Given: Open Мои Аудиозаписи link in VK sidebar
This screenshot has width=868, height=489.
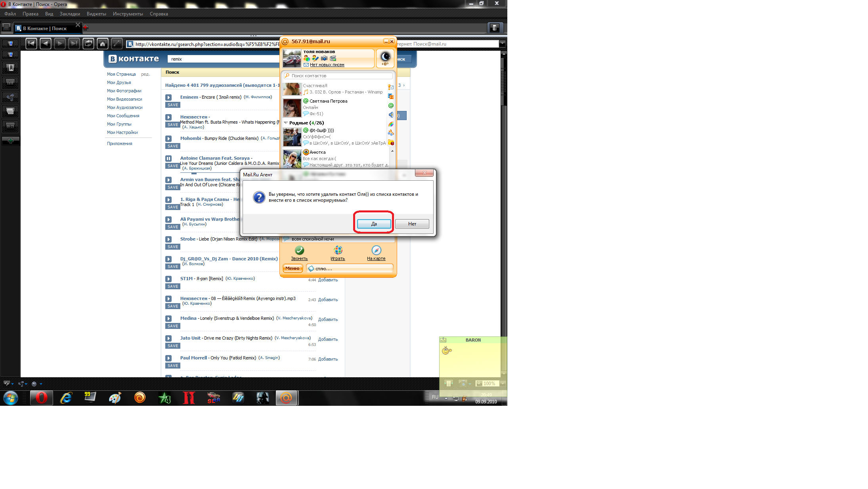Looking at the screenshot, I should tap(124, 107).
